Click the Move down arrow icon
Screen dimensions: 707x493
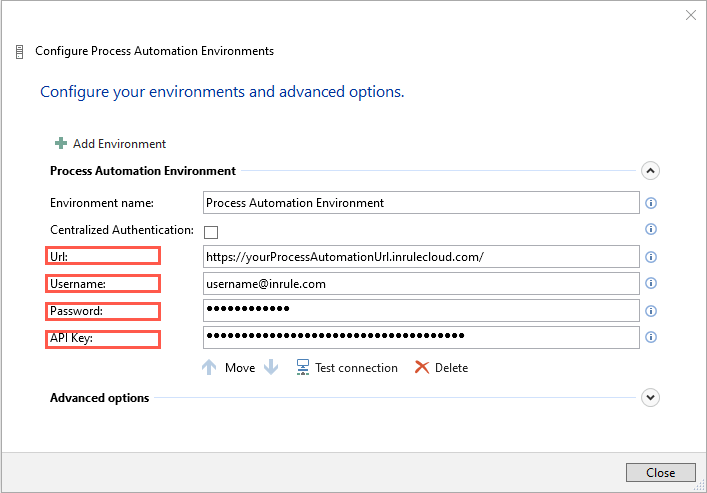(x=271, y=368)
